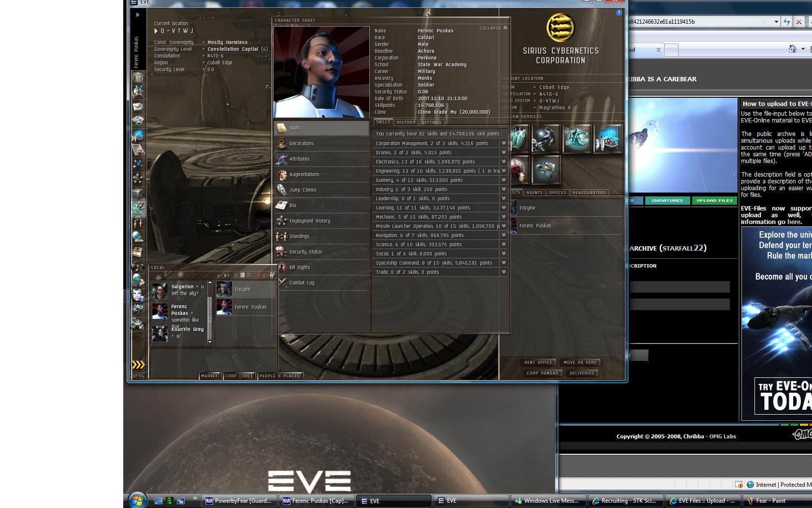Screen dimensions: 812x508
Task: Open the Combat Log crossed swords icon
Action: point(282,283)
